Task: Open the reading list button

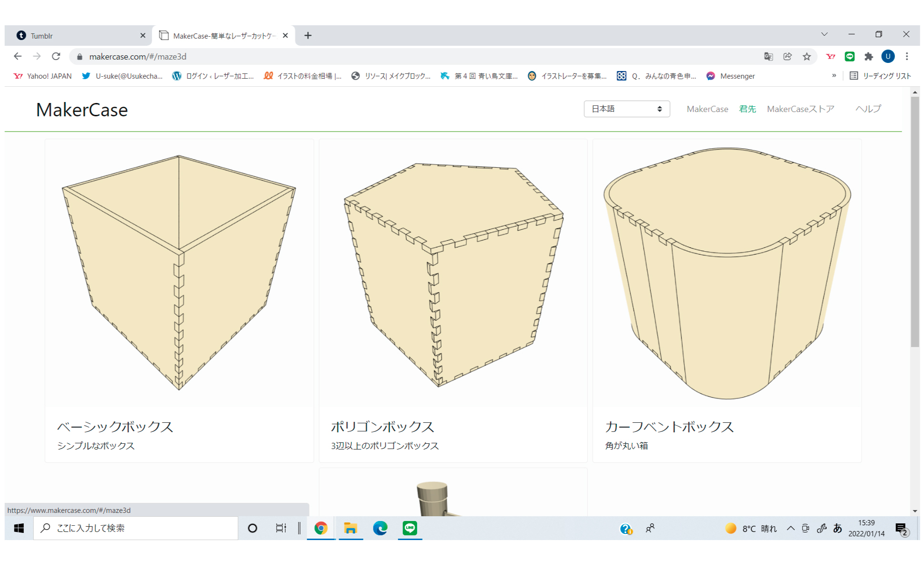Action: click(880, 76)
